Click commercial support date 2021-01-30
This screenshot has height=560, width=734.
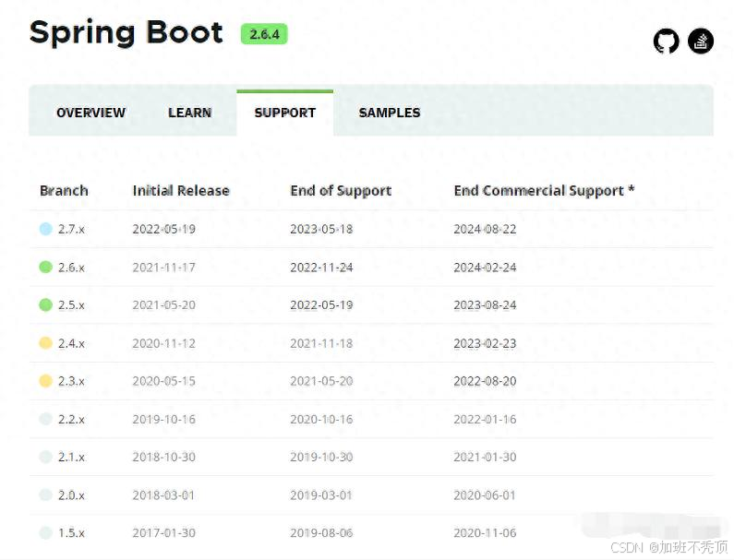pyautogui.click(x=485, y=457)
